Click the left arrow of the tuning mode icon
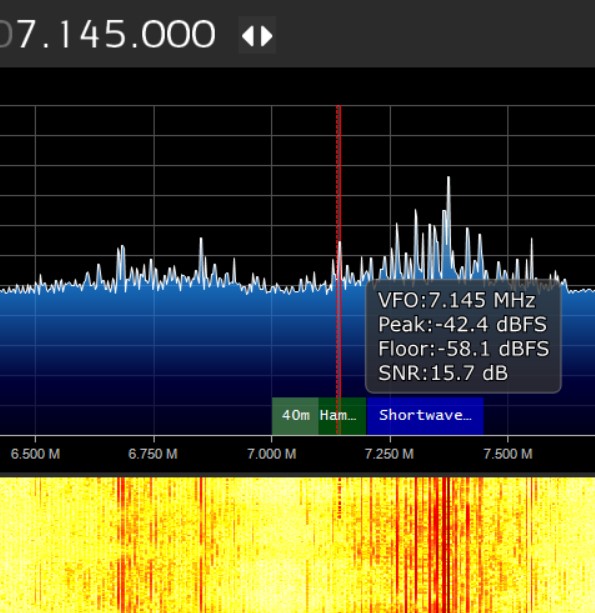The image size is (595, 613). point(248,36)
